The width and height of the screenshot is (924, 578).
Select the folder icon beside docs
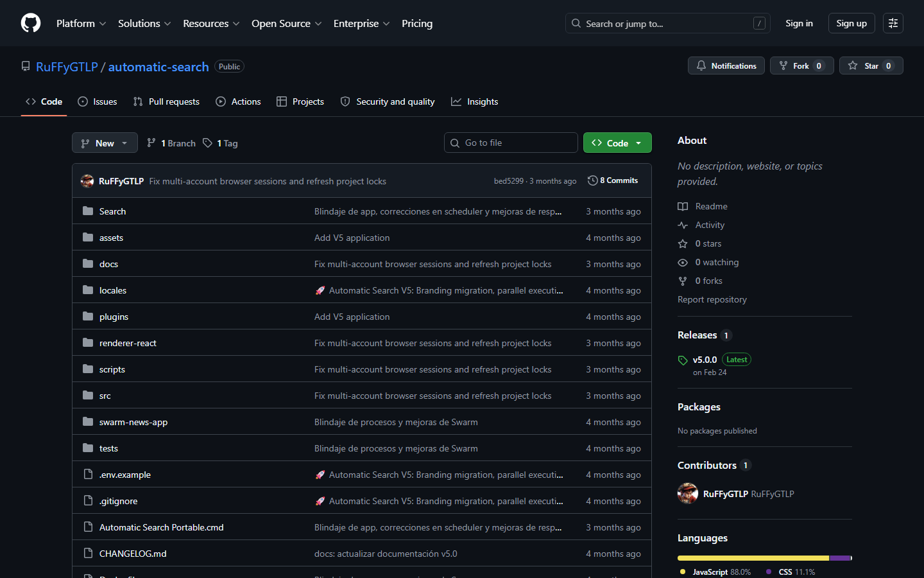[x=88, y=263]
